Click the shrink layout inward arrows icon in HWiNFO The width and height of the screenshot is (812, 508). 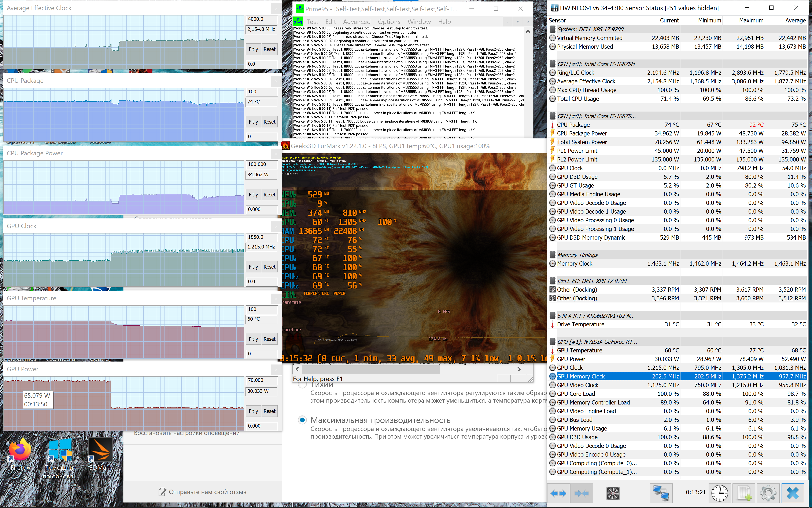pos(582,493)
